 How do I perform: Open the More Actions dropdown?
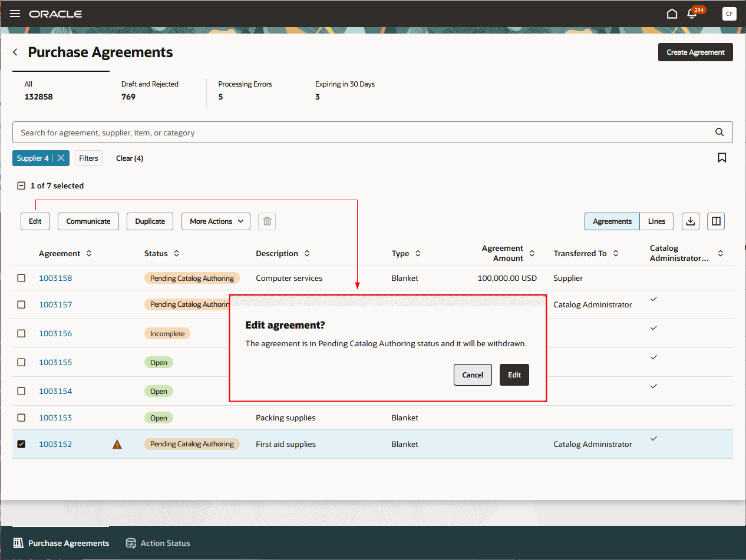(216, 221)
